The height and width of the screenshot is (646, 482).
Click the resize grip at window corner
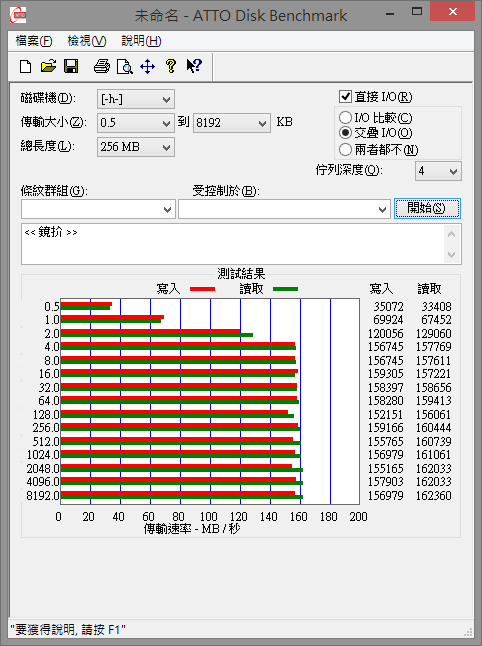[x=468, y=632]
